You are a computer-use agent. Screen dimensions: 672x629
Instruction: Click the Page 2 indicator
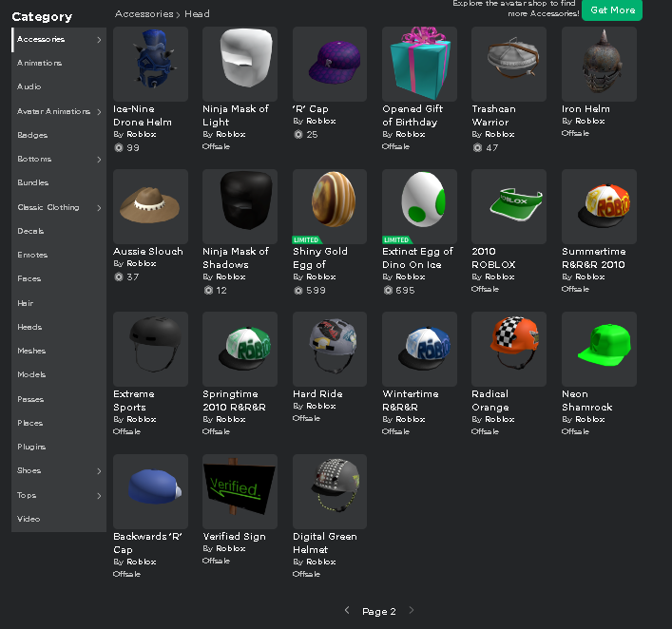coord(379,612)
